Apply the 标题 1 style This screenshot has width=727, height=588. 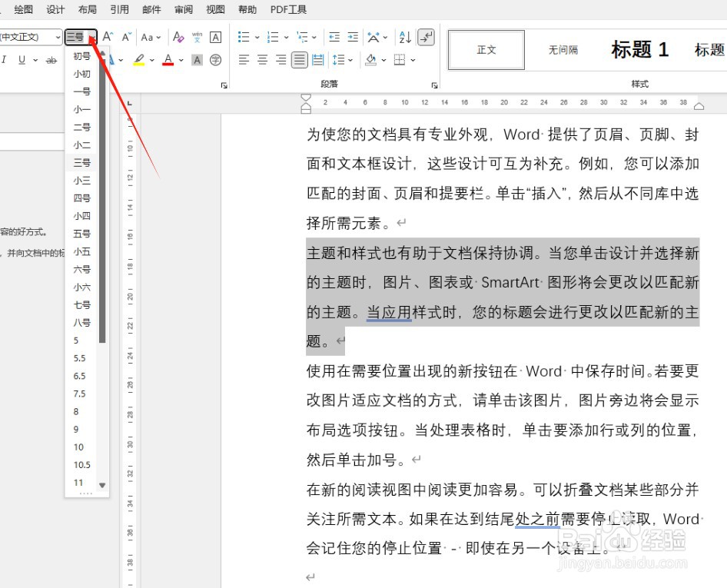[x=639, y=49]
